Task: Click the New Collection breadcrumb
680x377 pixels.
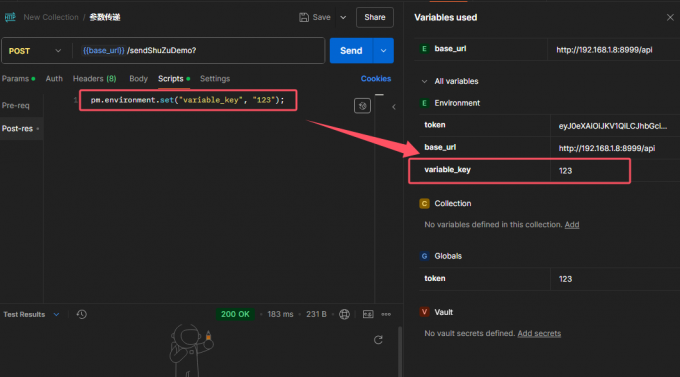Action: tap(51, 17)
